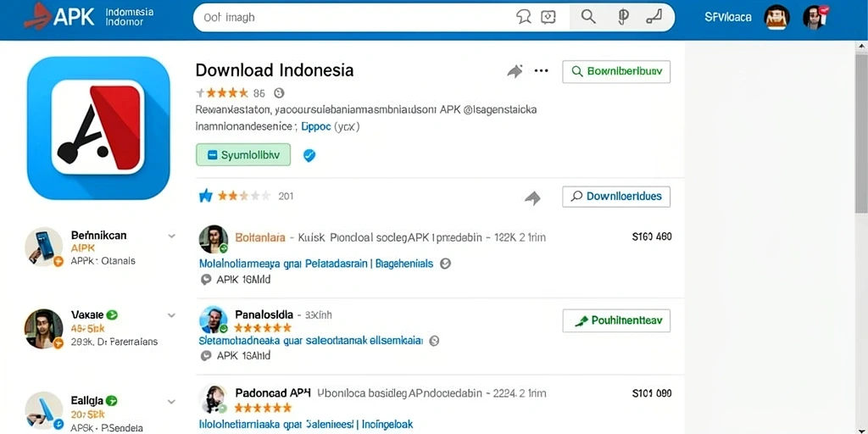Click the large app icon thumbnail

[x=98, y=128]
